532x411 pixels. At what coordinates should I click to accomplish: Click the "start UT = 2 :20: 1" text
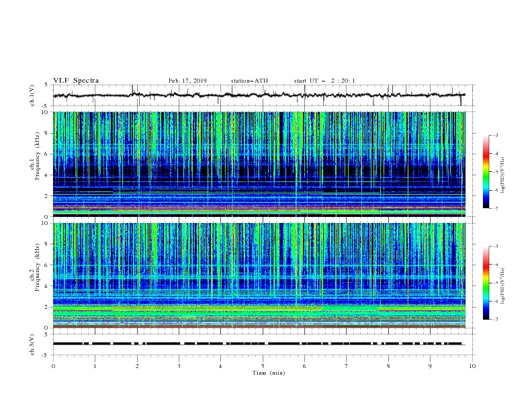click(x=324, y=81)
